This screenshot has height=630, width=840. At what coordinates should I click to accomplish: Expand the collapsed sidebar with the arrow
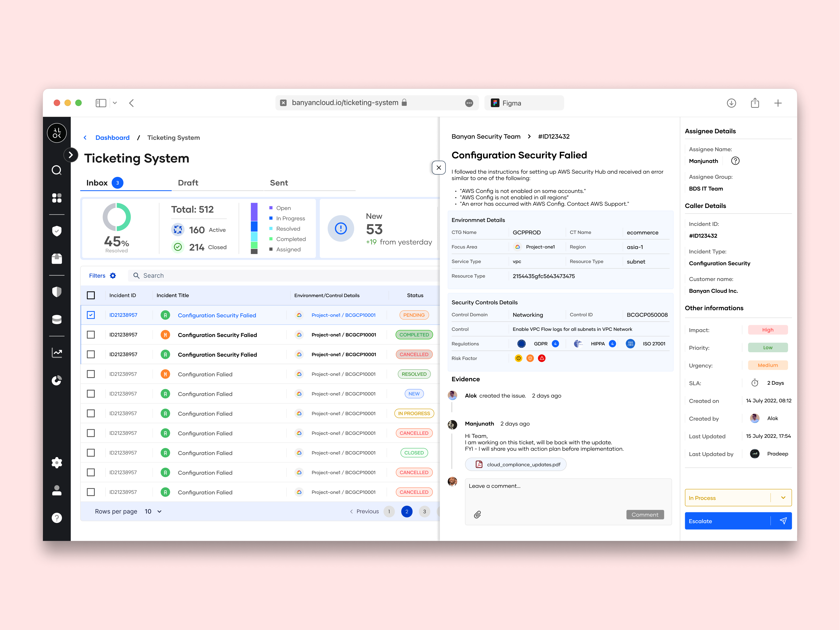point(71,155)
